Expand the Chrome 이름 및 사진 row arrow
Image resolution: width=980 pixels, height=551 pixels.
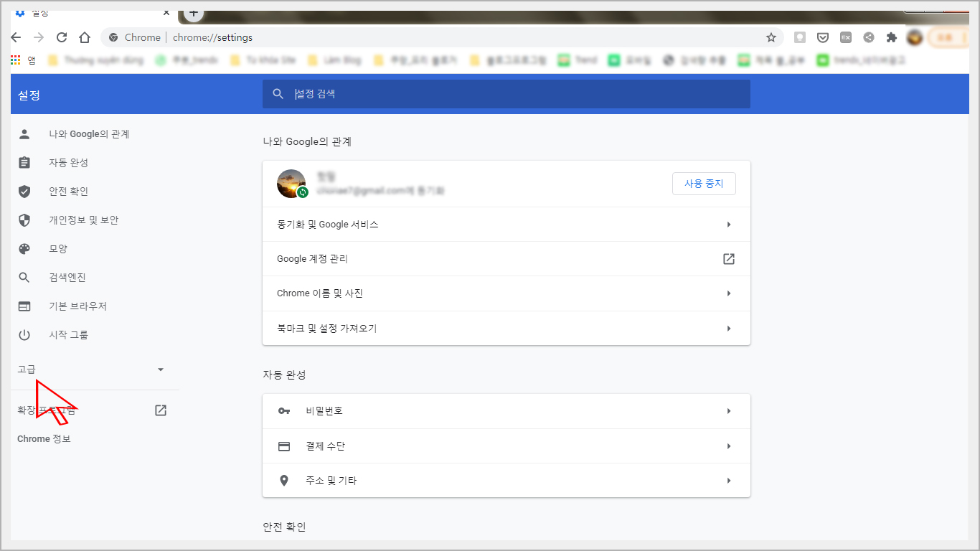pos(729,293)
